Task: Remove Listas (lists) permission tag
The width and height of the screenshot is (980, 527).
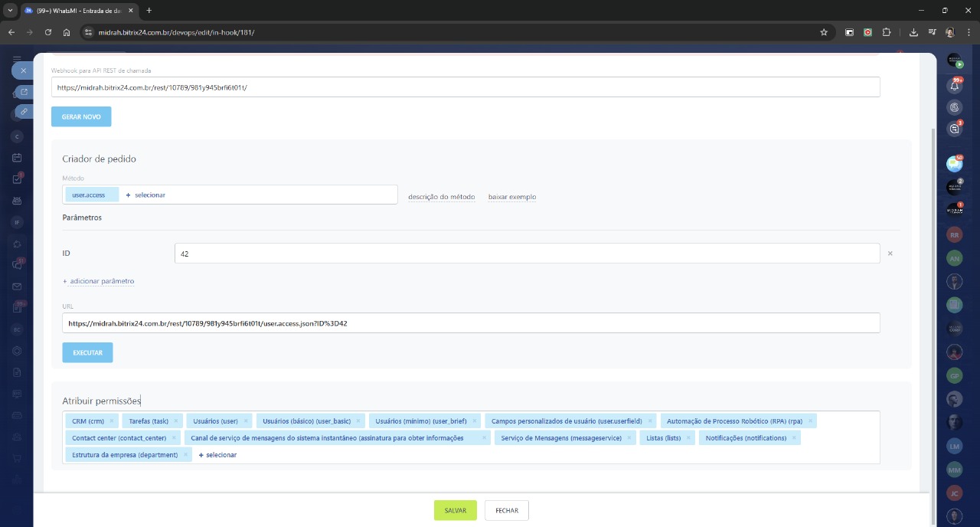Action: tap(689, 438)
